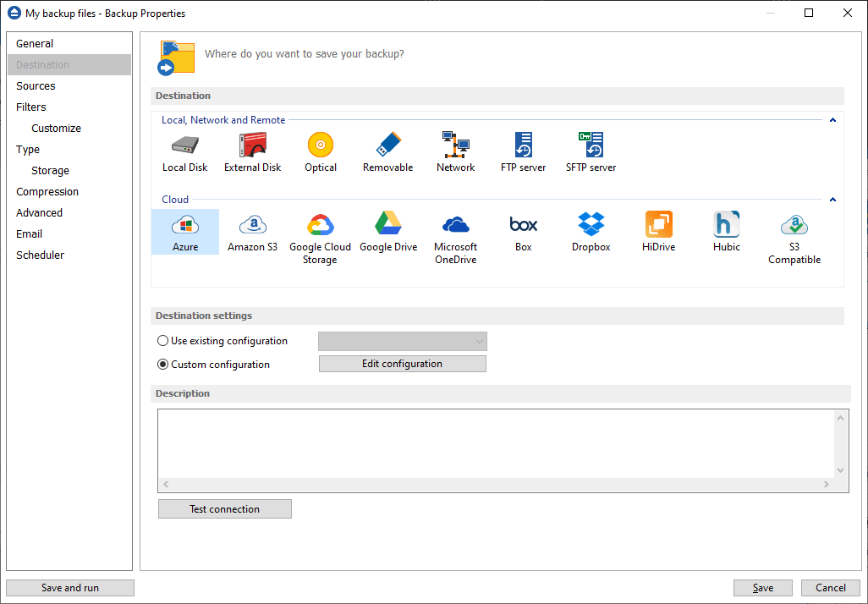Cancel the backup properties dialog
Screen dimensions: 868x604
(x=831, y=588)
